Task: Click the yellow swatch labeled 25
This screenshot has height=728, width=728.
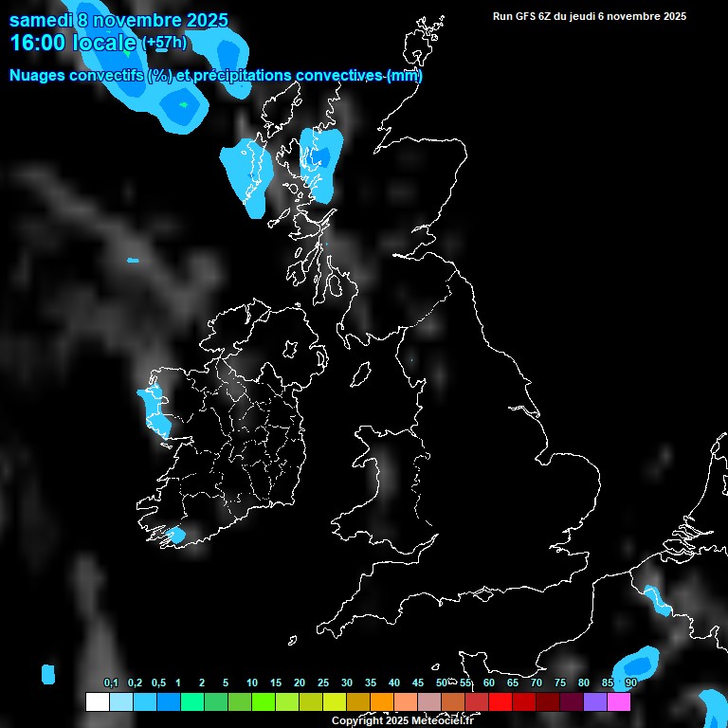Action: 334,701
